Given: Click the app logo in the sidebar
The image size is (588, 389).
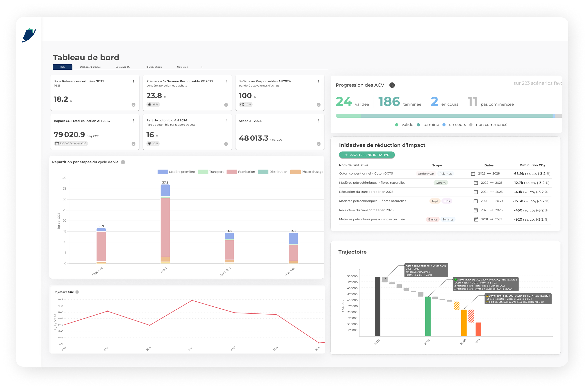Looking at the screenshot, I should click(x=29, y=35).
